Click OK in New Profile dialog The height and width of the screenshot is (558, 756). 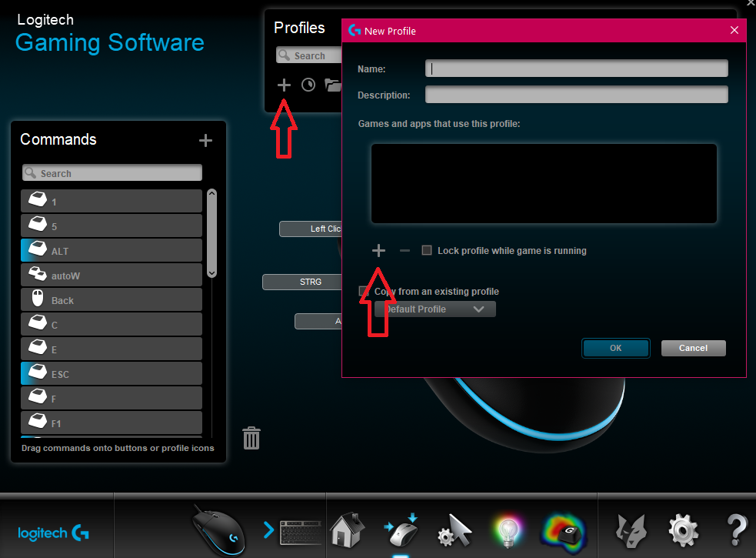616,348
